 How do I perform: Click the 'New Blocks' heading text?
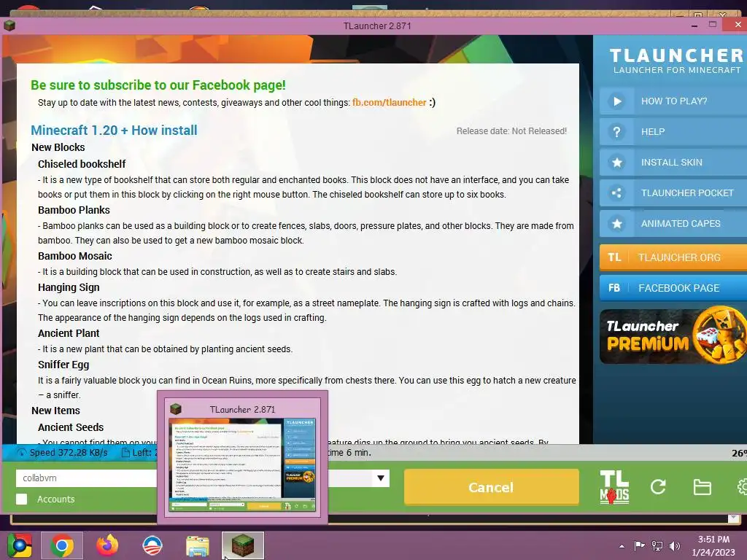click(58, 147)
